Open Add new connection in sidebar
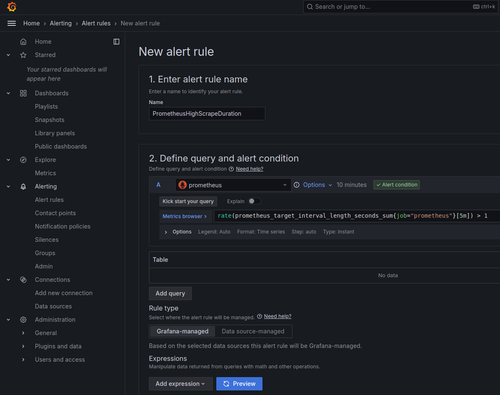 coord(64,293)
